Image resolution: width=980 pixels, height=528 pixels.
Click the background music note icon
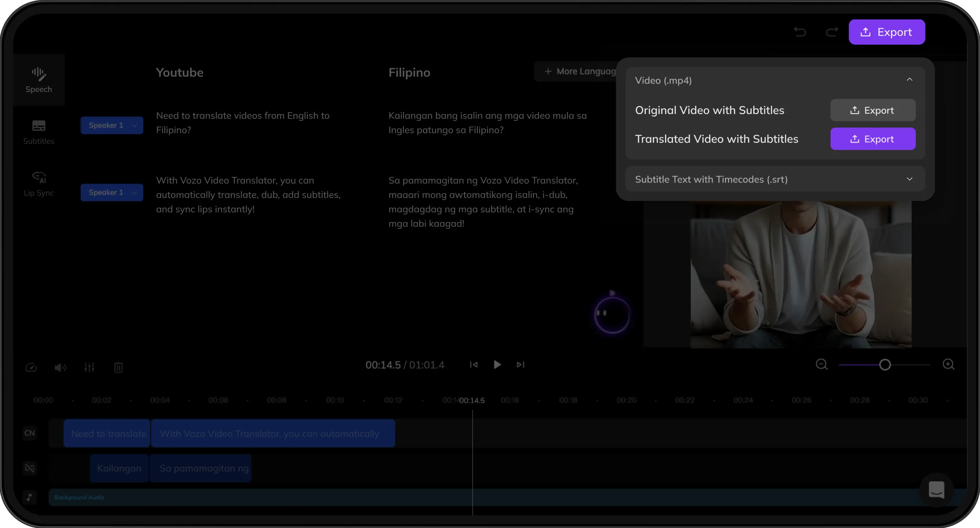coord(30,497)
